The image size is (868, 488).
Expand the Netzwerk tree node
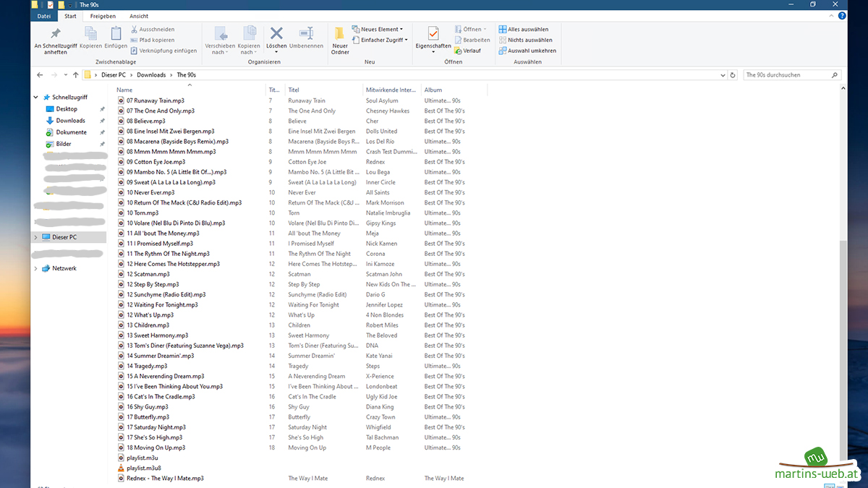(x=36, y=268)
